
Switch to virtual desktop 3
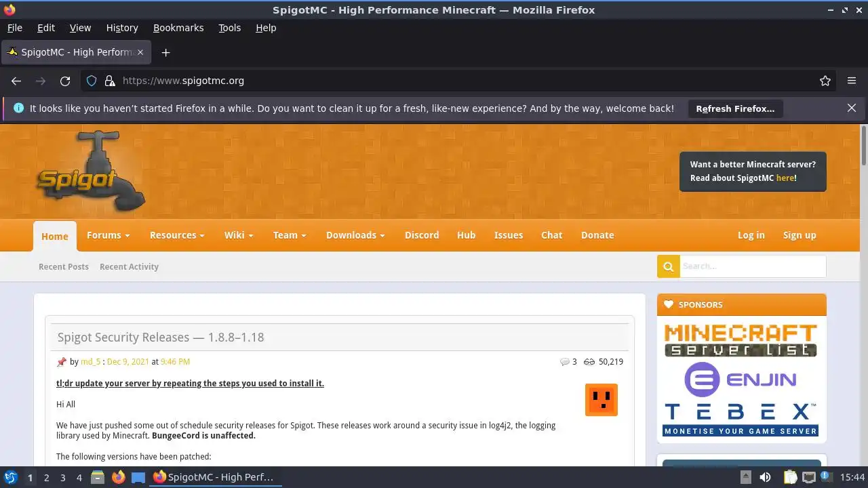point(62,477)
